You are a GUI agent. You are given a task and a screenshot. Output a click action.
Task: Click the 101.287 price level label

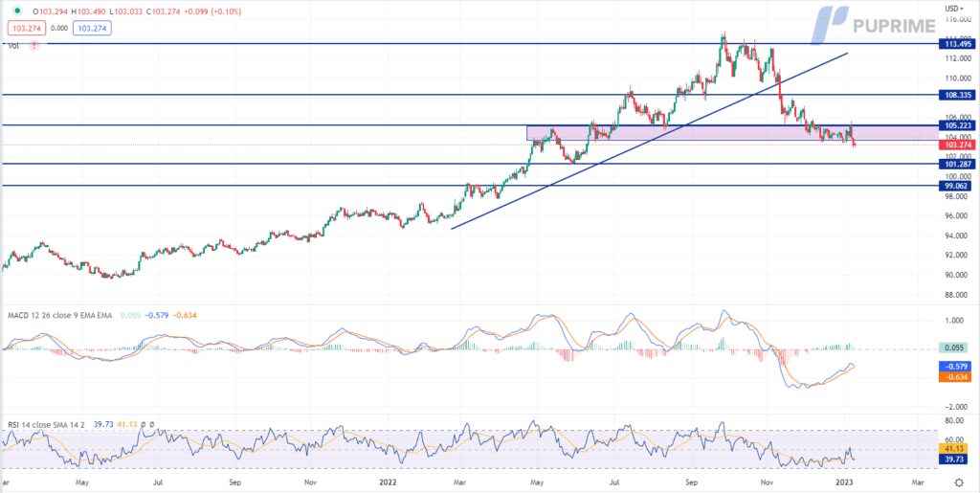tap(956, 164)
